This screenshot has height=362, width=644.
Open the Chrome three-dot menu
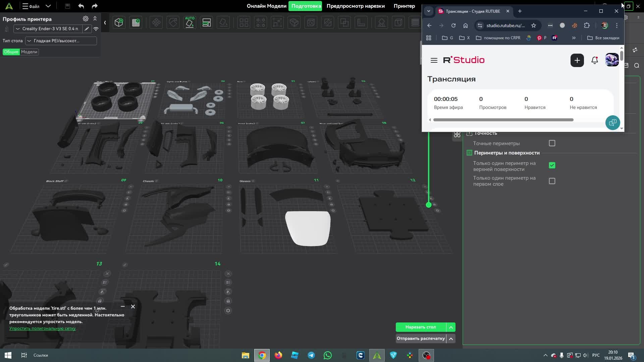pyautogui.click(x=617, y=25)
